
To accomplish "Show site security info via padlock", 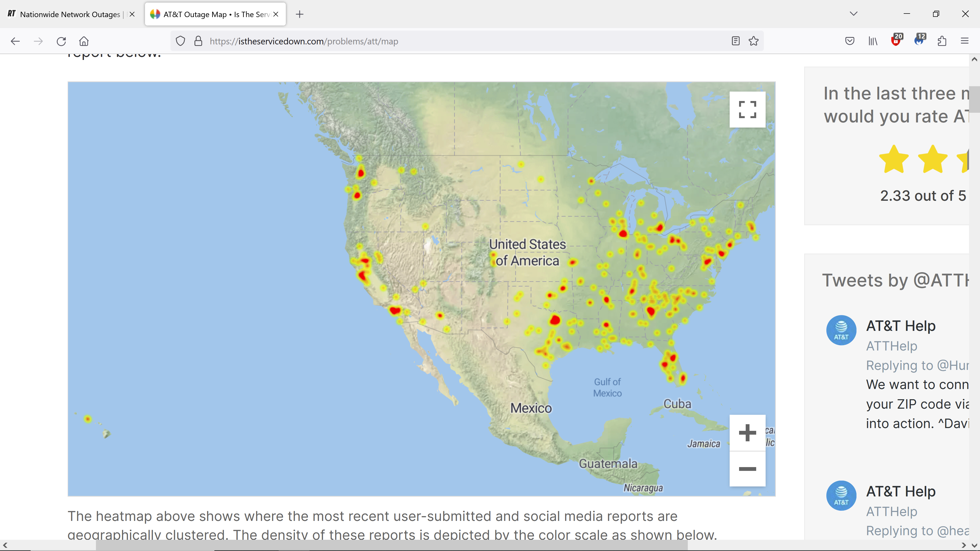I will (198, 41).
